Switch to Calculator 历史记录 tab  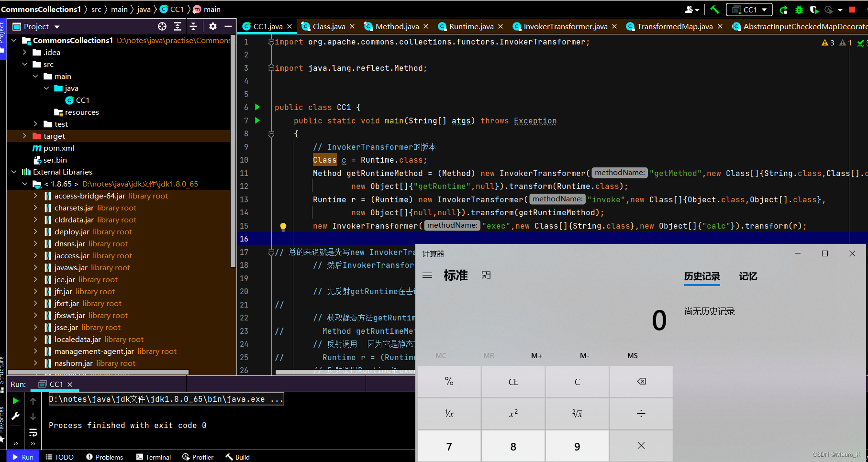pyautogui.click(x=702, y=276)
